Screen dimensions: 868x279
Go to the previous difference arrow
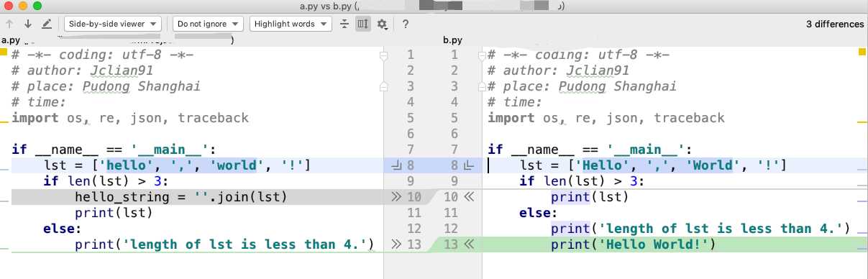point(10,24)
